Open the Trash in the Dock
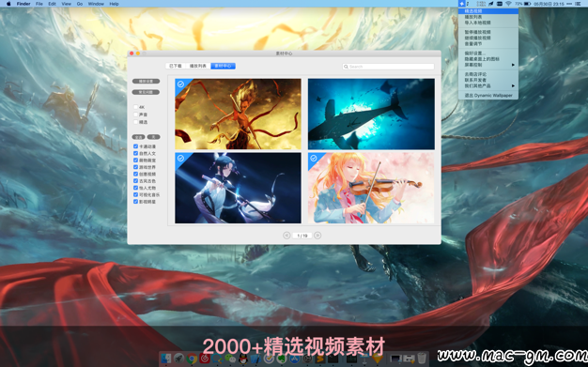588x367 pixels. coord(422,359)
